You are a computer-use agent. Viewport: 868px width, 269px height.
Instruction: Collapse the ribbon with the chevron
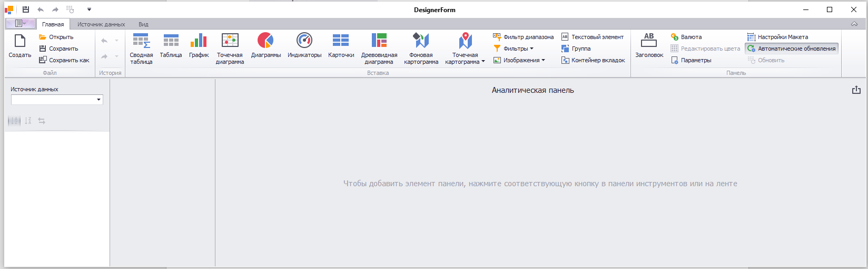pyautogui.click(x=854, y=24)
